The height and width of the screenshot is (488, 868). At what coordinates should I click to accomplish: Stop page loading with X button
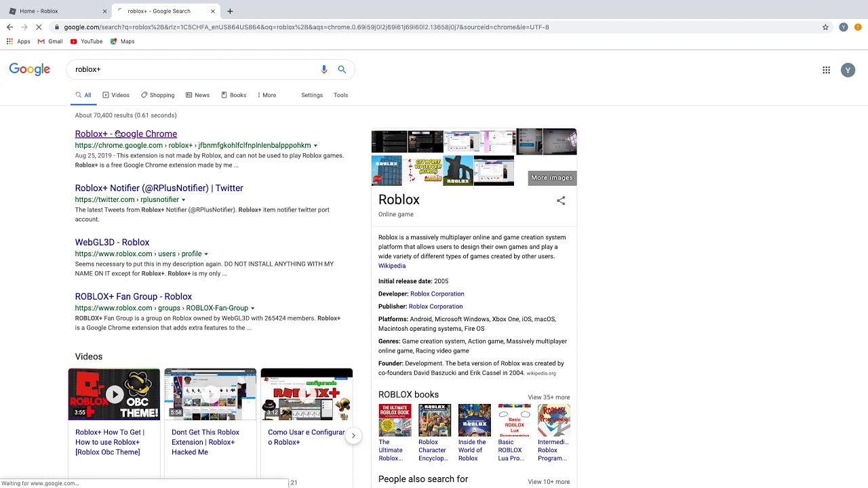tap(39, 27)
